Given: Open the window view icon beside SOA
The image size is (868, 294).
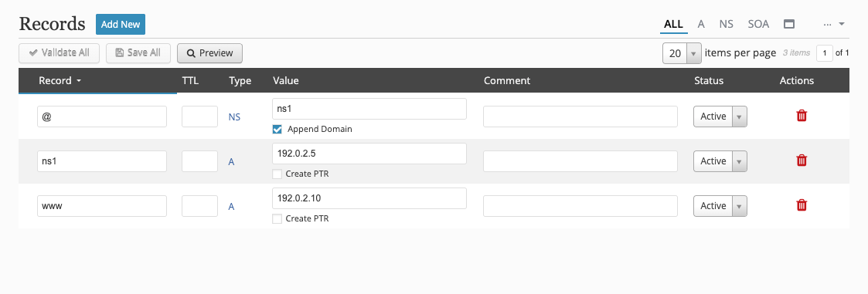Looking at the screenshot, I should point(789,25).
